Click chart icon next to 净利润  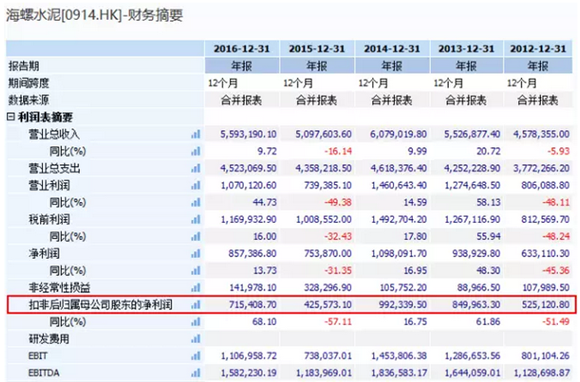[x=196, y=254]
